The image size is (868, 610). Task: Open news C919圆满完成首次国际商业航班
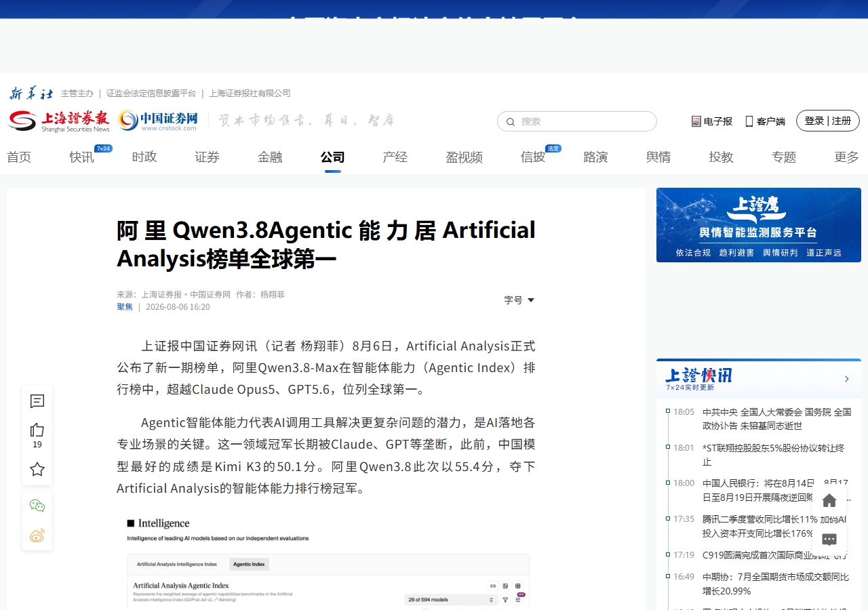(774, 555)
